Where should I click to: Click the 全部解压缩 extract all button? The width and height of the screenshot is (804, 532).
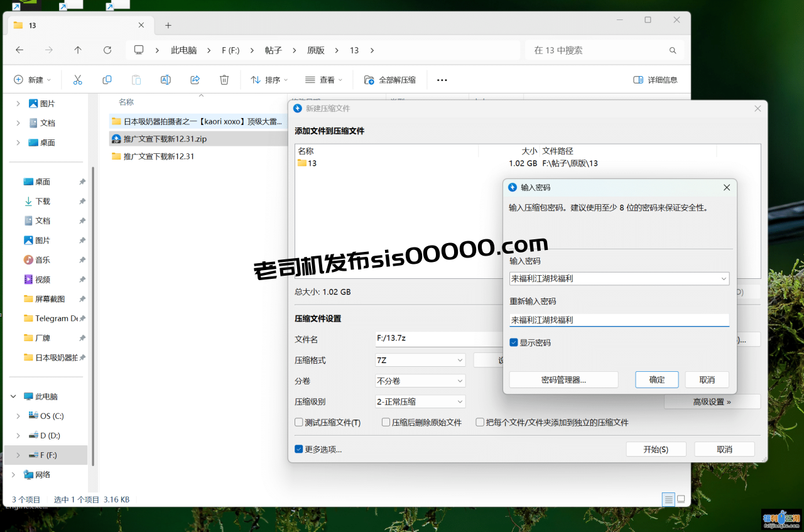click(x=390, y=80)
